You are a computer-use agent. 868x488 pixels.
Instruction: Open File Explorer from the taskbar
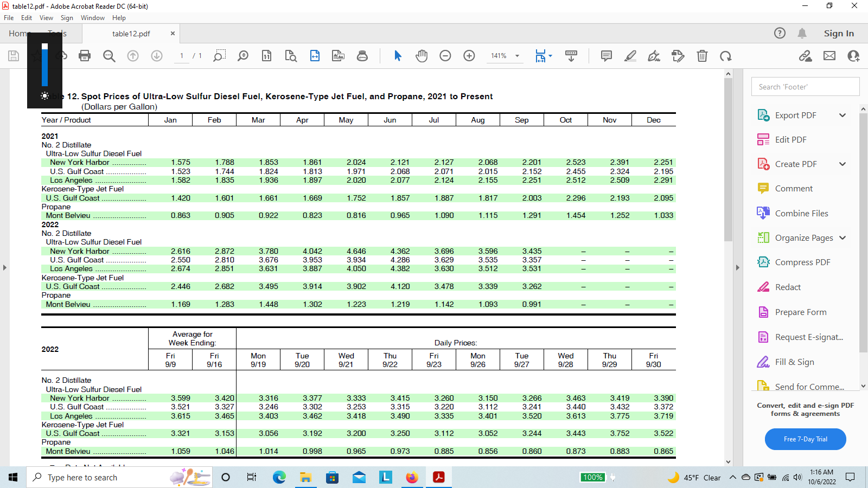tap(305, 477)
